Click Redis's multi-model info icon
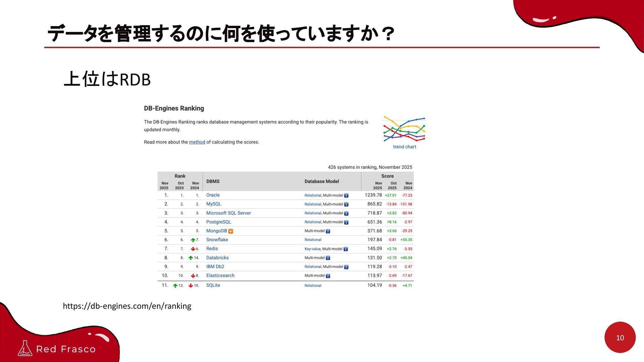The width and height of the screenshot is (644, 362). click(346, 249)
